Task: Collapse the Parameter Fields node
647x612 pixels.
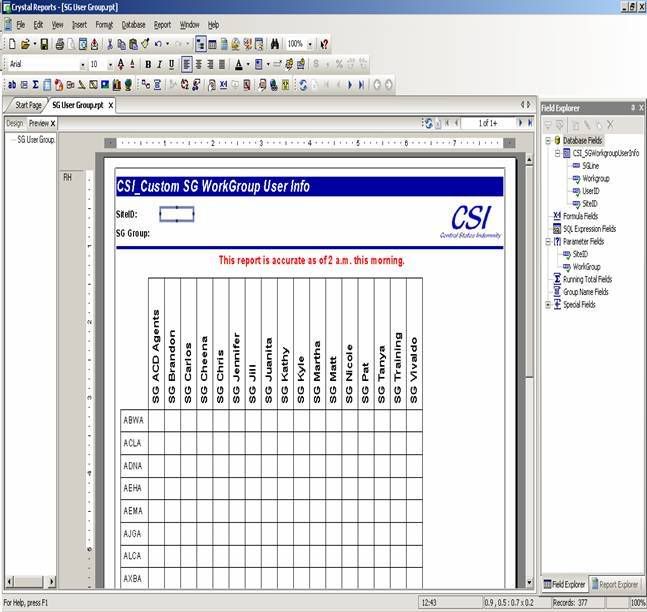Action: [548, 242]
